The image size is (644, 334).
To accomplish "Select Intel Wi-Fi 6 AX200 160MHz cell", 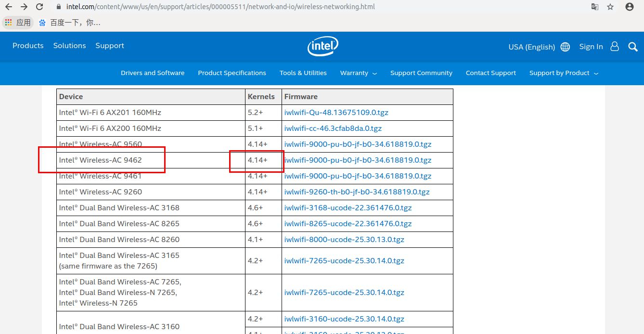I will (151, 128).
